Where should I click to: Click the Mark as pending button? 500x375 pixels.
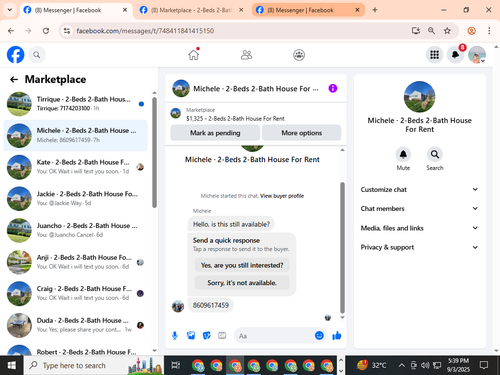click(215, 133)
